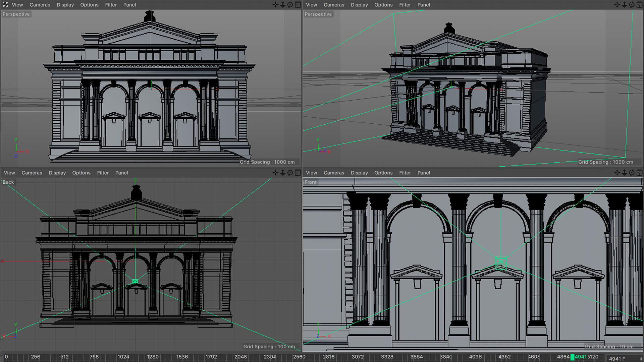Toggle maximize of the Back viewport

[x=298, y=173]
